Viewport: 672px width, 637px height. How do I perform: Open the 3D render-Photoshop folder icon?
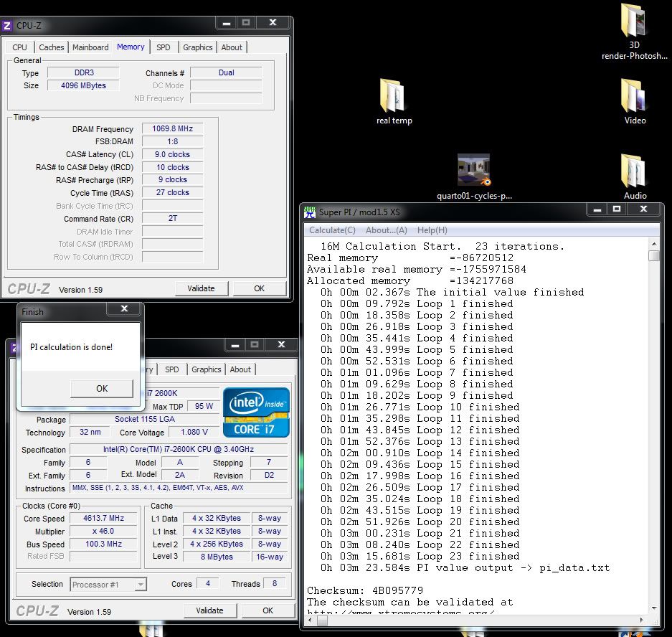(x=634, y=22)
